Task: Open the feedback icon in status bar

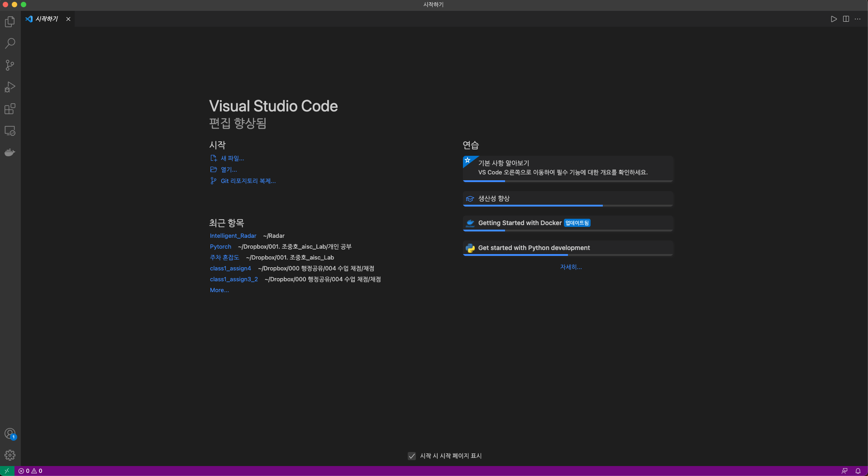Action: [844, 471]
